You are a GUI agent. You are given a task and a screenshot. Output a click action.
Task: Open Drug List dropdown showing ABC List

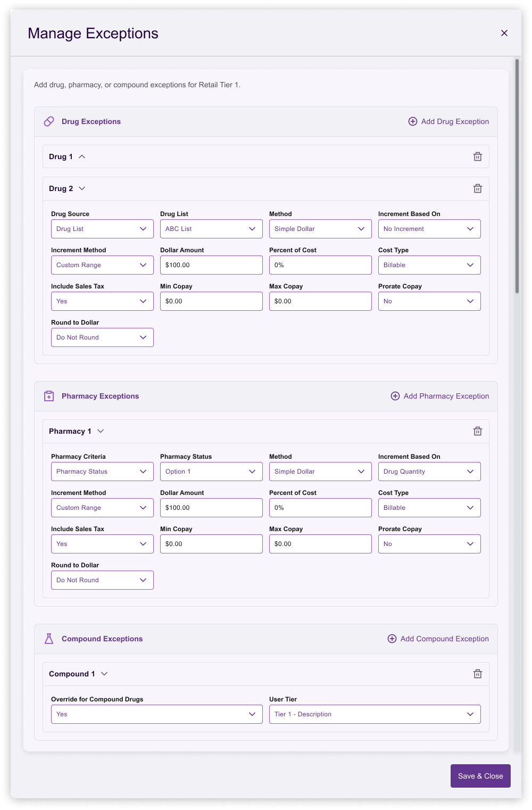[x=211, y=229]
